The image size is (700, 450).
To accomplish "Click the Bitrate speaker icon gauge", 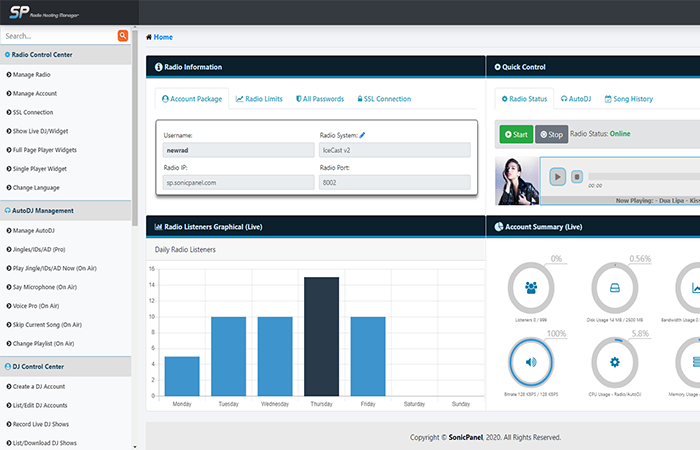I will click(x=531, y=361).
